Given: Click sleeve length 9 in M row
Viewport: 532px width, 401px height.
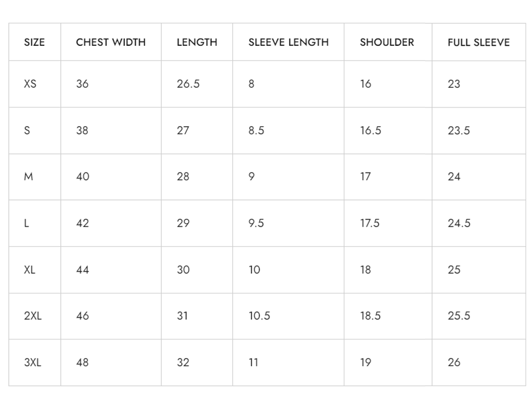Looking at the screenshot, I should (x=251, y=177).
